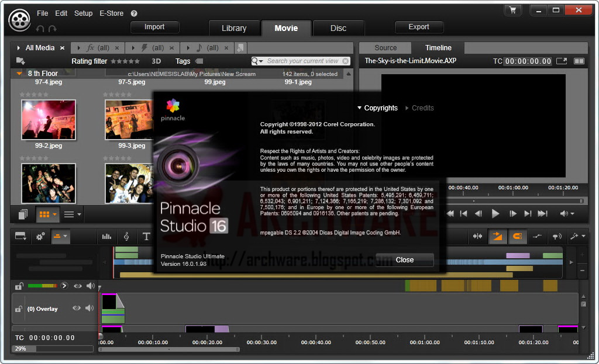Click the volume keyframe line icon

click(x=537, y=237)
